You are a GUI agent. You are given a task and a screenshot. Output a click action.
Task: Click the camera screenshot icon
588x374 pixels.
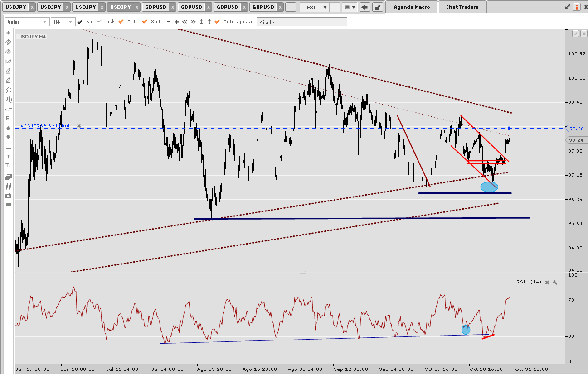pos(8,196)
